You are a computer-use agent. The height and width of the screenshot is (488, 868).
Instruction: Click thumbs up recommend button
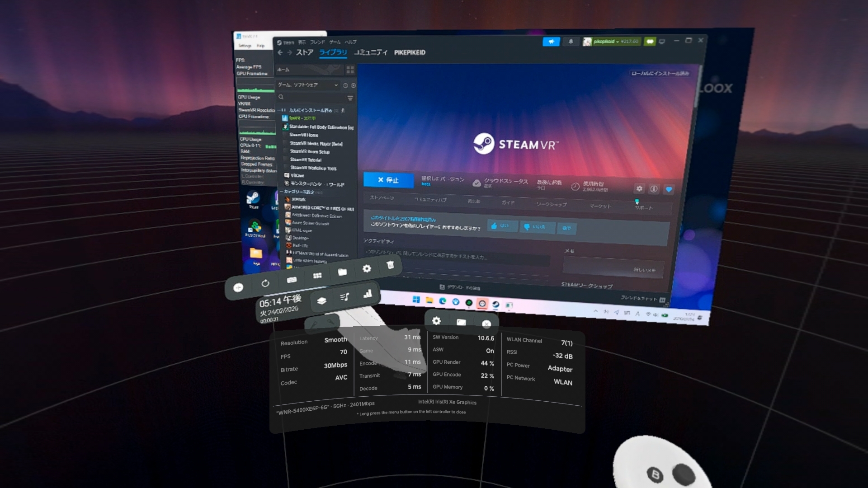(502, 225)
